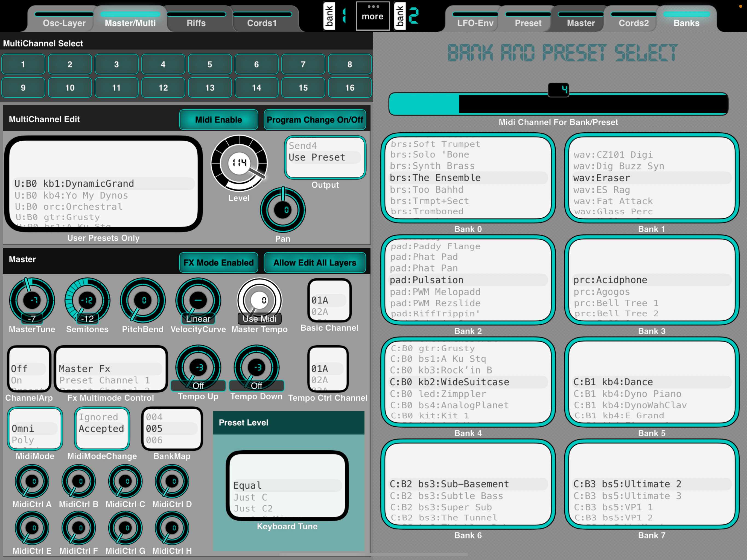Open the Fx Multimode Control picker
The image size is (747, 560).
(x=111, y=369)
